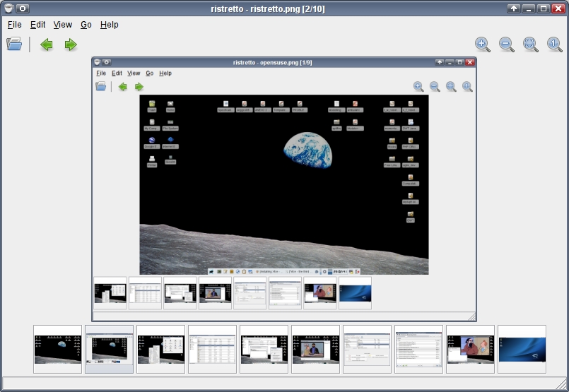
Task: Select the first thumbnail in the bottom strip
Action: coord(58,349)
